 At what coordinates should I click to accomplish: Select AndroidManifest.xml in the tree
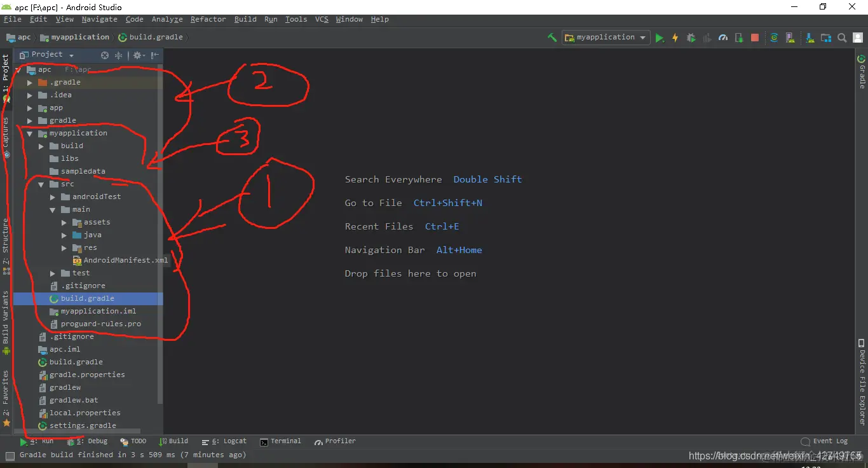point(121,261)
